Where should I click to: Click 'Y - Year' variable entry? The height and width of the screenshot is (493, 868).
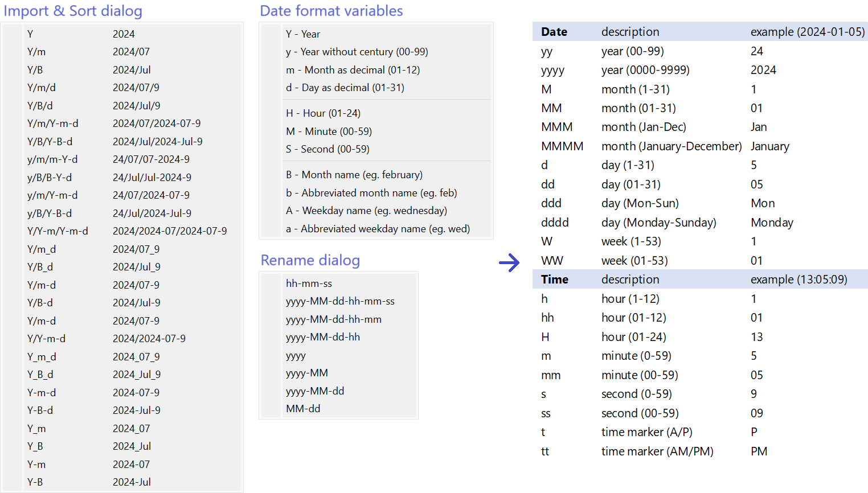click(303, 34)
